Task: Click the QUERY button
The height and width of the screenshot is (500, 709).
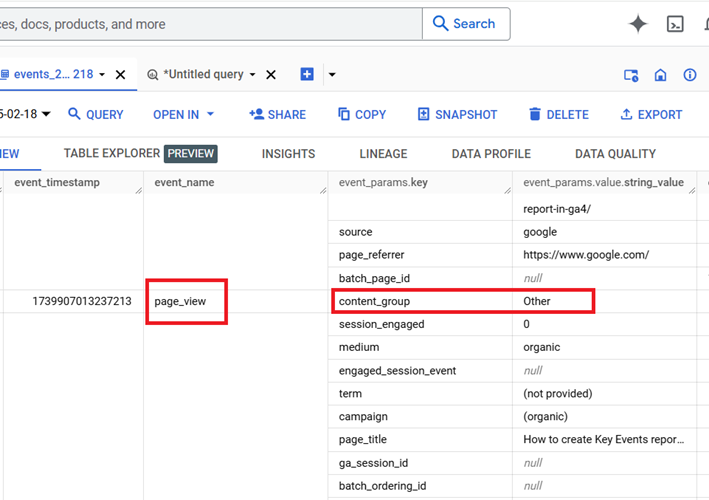Action: tap(95, 114)
